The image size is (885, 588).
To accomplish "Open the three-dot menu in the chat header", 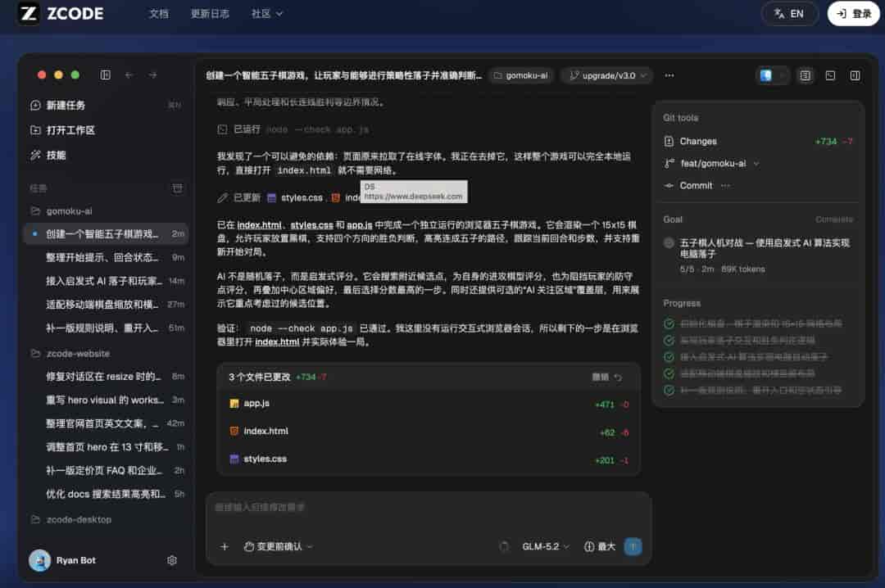I will pos(669,75).
